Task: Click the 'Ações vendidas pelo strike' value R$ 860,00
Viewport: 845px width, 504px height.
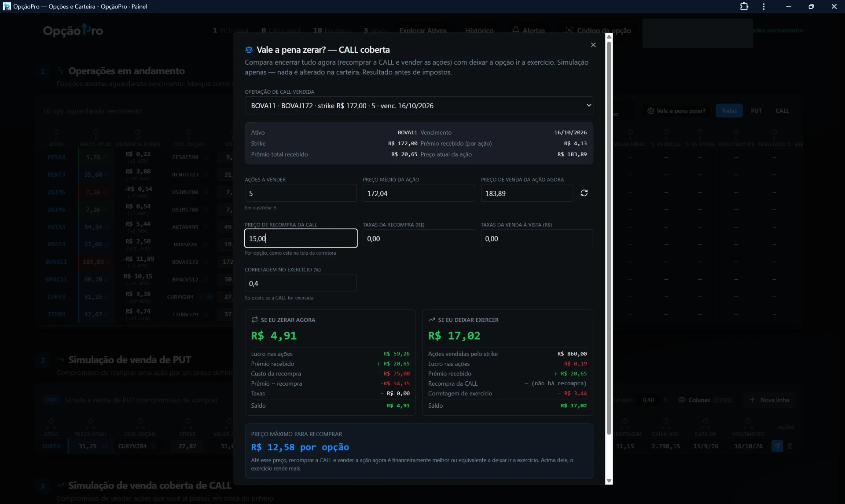Action: [x=572, y=354]
